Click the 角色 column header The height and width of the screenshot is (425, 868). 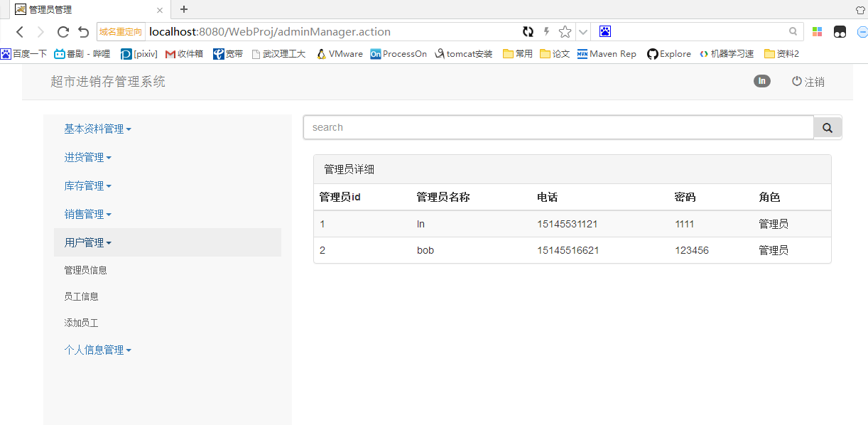coord(769,197)
